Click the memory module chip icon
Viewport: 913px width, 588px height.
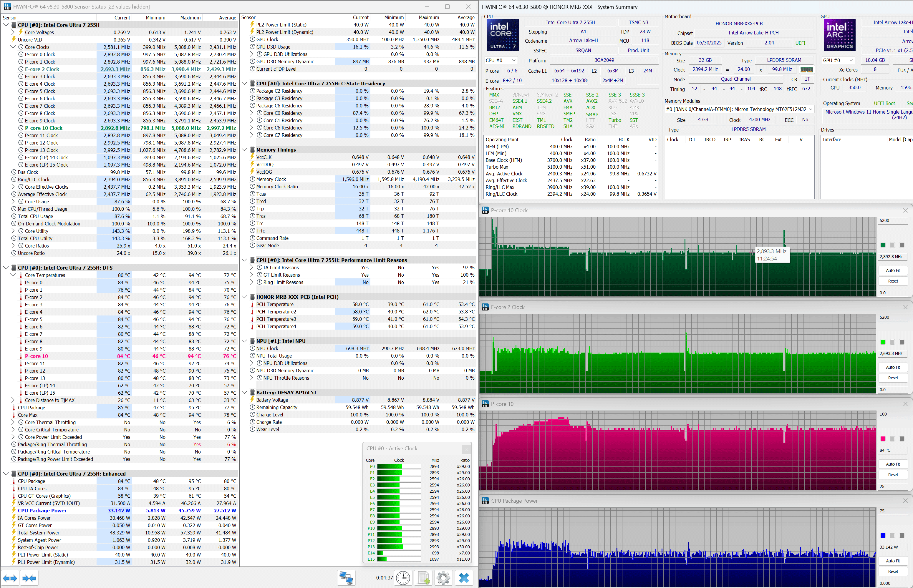pos(806,69)
